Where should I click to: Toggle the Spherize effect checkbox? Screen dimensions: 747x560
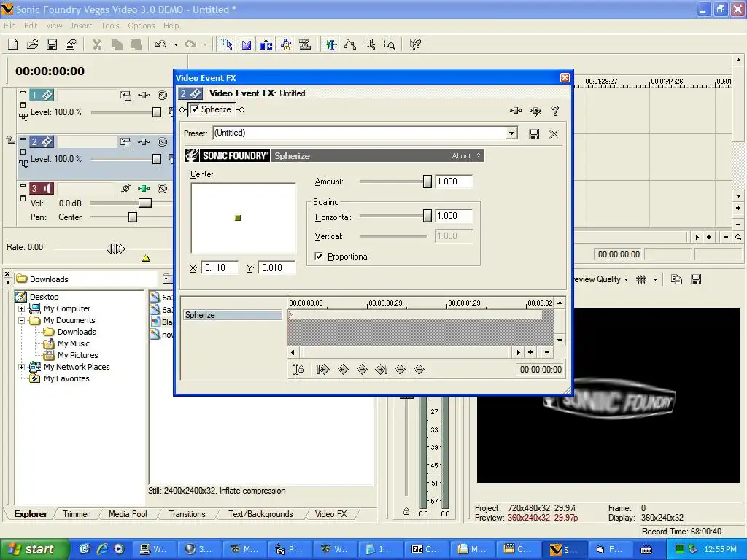point(196,109)
